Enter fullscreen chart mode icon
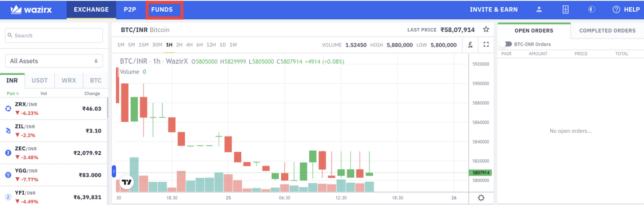The image size is (644, 205). point(486,44)
